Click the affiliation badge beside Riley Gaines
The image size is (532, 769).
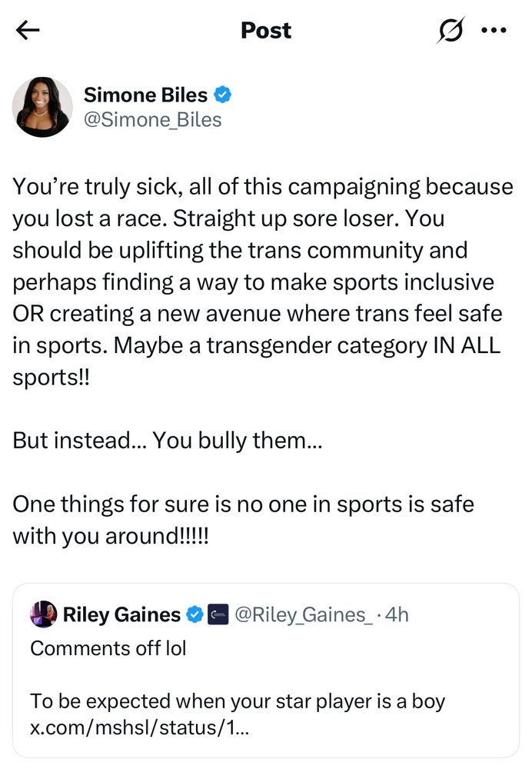coord(218,614)
